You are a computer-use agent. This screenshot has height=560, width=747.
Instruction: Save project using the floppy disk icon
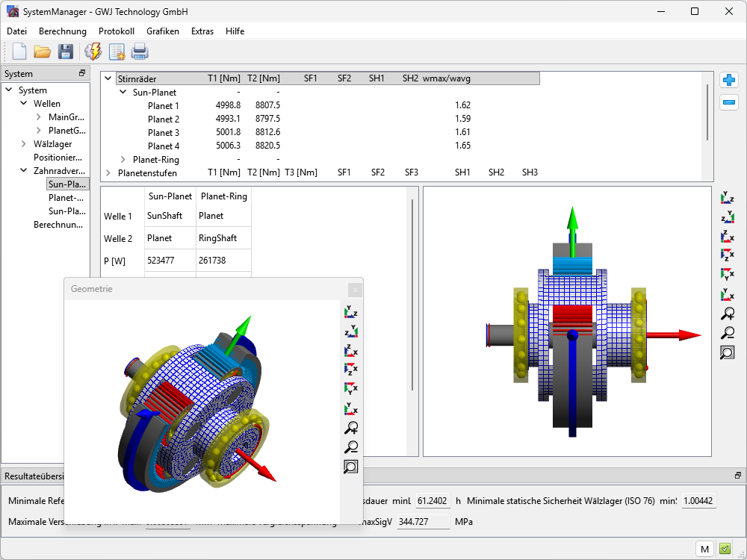click(66, 52)
